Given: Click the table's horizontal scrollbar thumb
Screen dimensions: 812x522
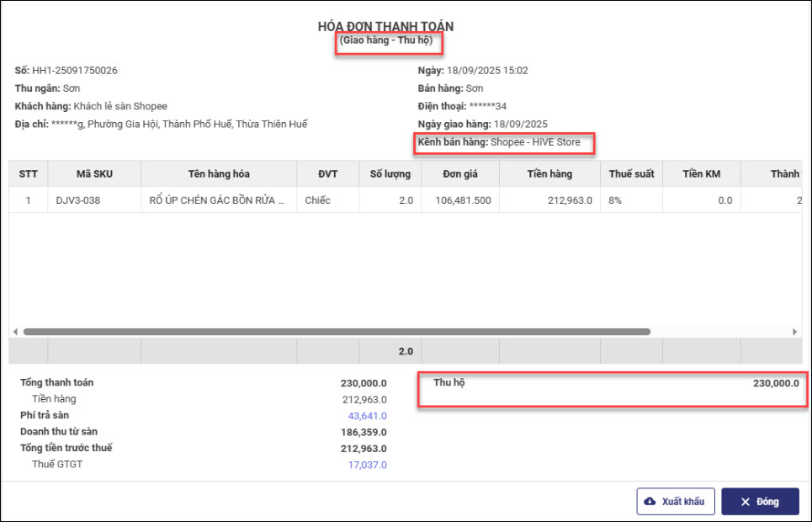Looking at the screenshot, I should click(337, 332).
